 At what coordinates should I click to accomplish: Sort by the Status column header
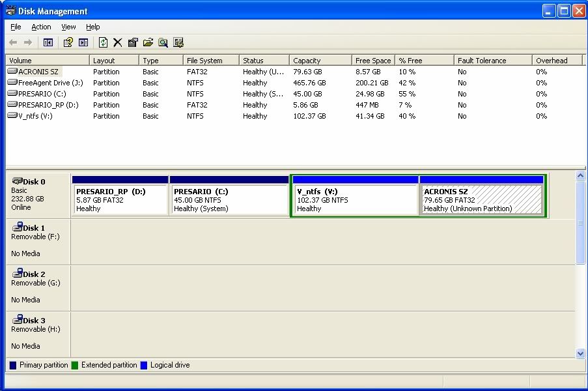point(264,61)
